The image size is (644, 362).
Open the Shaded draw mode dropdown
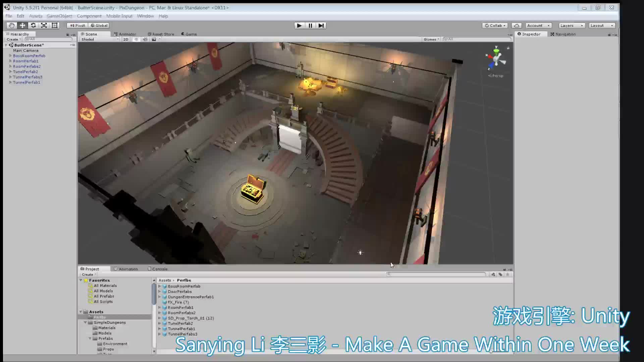tap(99, 39)
